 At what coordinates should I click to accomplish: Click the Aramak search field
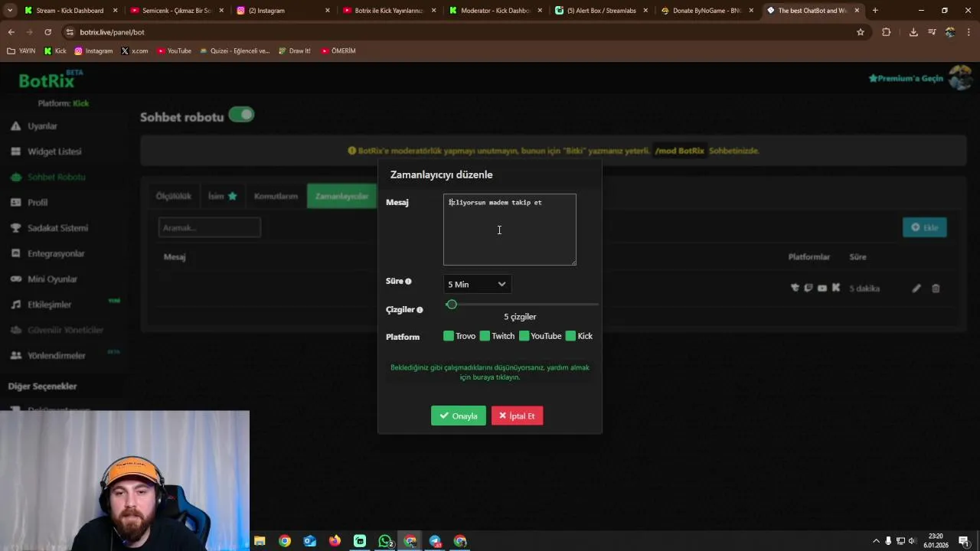point(210,227)
